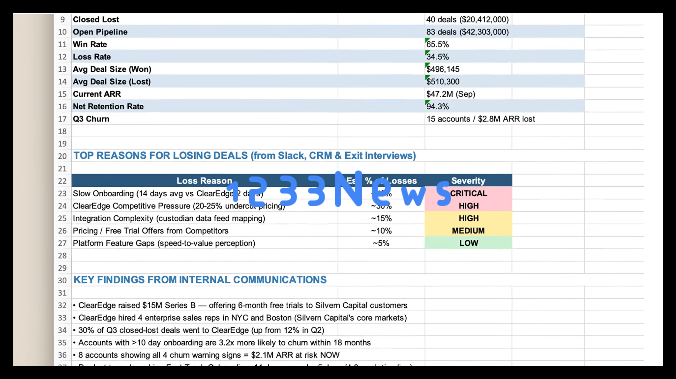
Task: Click the ~5% losses cell
Action: [x=381, y=243]
